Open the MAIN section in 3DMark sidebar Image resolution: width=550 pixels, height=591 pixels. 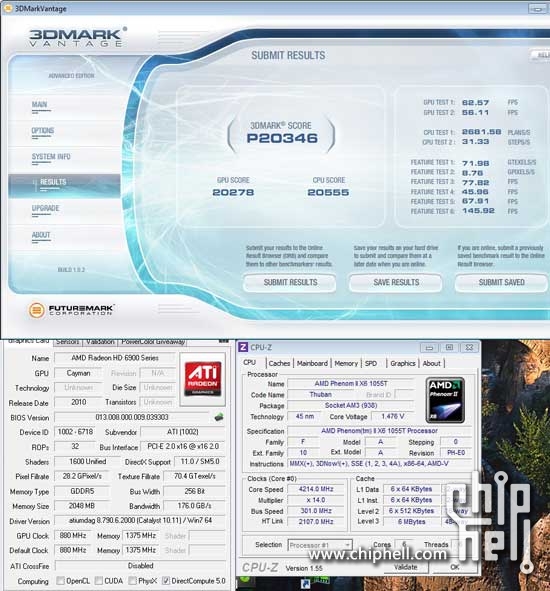(x=40, y=104)
